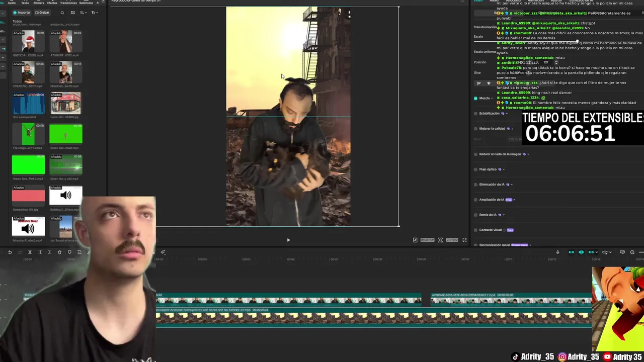
Task: Click the TikTok Adrity_35 icon
Action: pyautogui.click(x=515, y=357)
